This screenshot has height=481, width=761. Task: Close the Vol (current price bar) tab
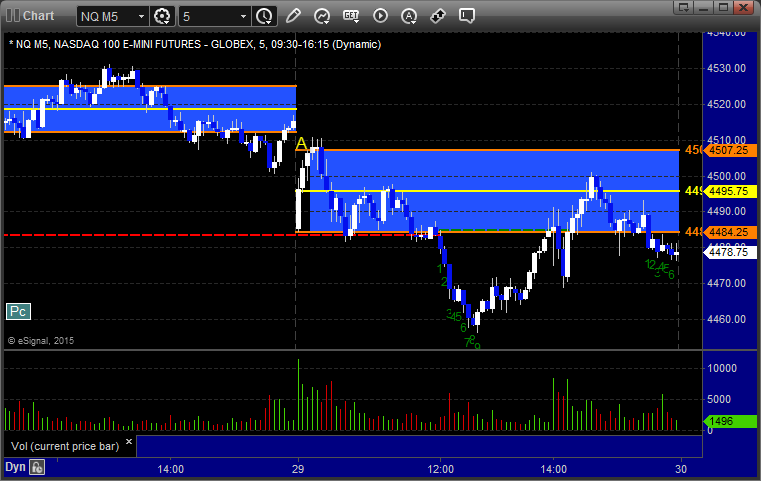[129, 442]
